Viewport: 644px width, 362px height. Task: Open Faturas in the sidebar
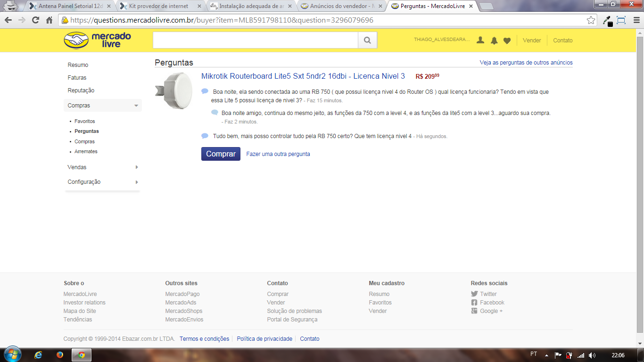click(77, 78)
